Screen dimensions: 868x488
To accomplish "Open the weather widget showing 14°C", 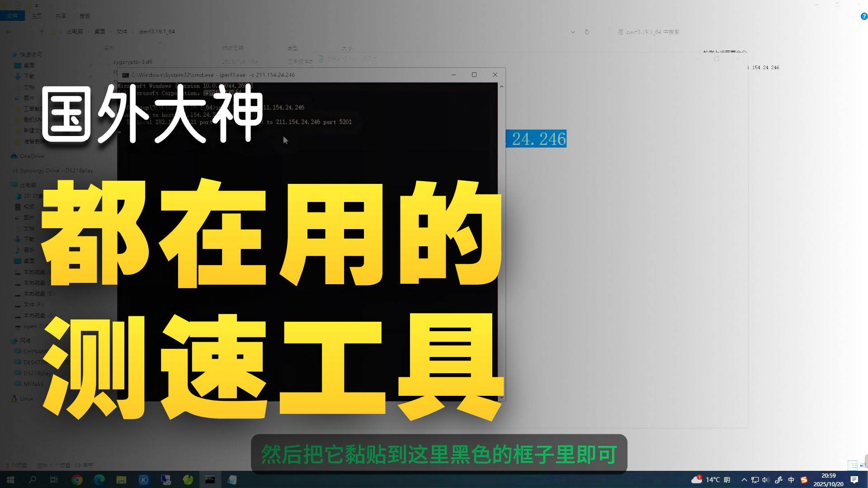I will point(710,479).
